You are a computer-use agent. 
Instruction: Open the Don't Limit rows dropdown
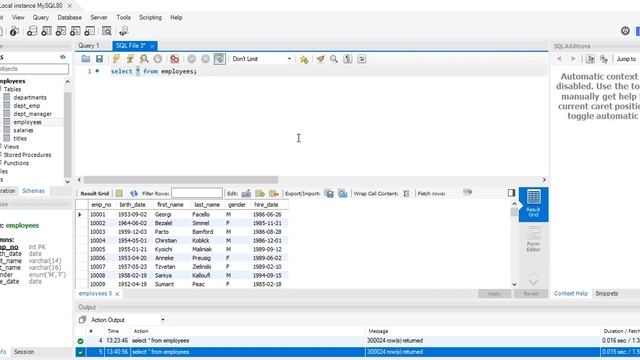262,59
